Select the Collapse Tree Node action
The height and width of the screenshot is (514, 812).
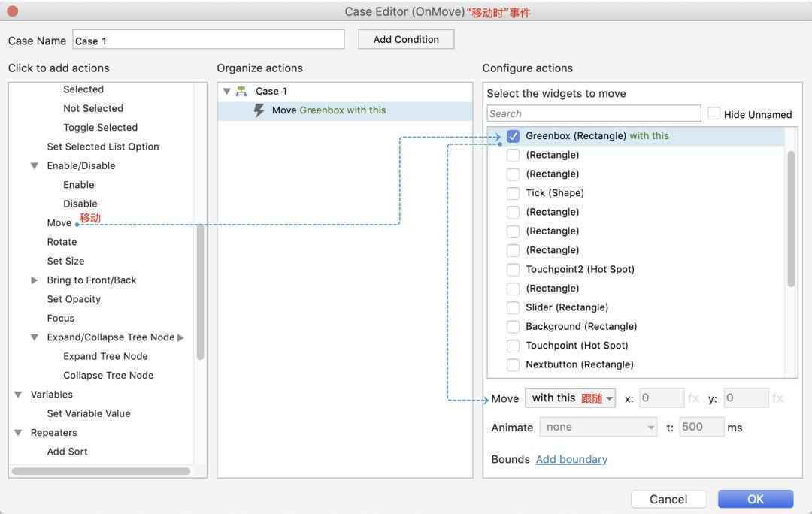pyautogui.click(x=108, y=376)
